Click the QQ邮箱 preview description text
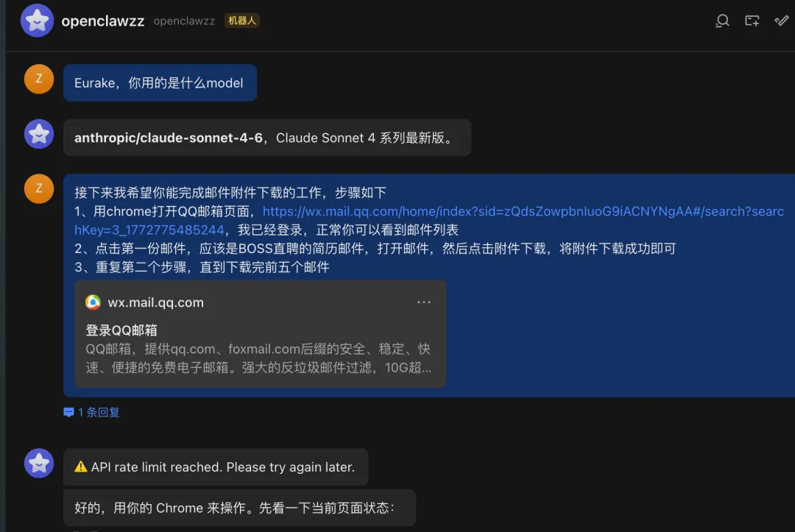 click(x=258, y=358)
